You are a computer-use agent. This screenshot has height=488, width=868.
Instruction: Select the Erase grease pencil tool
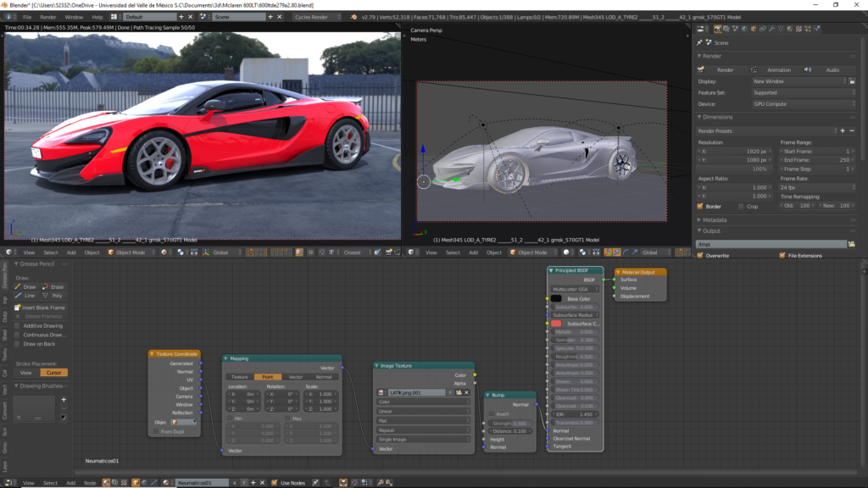[56, 286]
